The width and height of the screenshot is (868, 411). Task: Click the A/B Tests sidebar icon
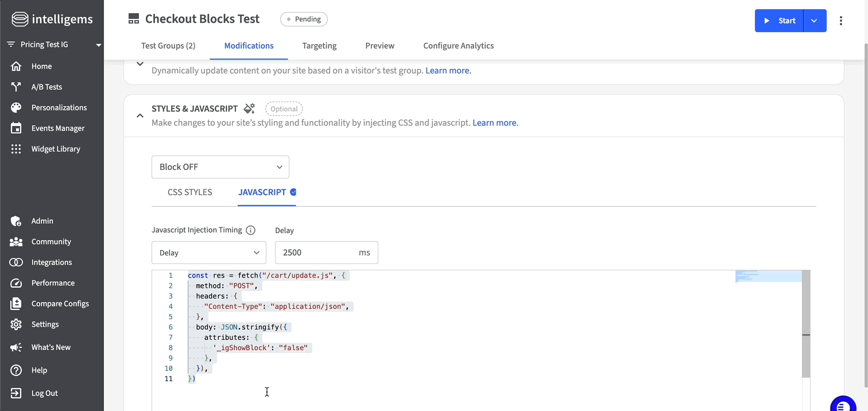tap(16, 87)
